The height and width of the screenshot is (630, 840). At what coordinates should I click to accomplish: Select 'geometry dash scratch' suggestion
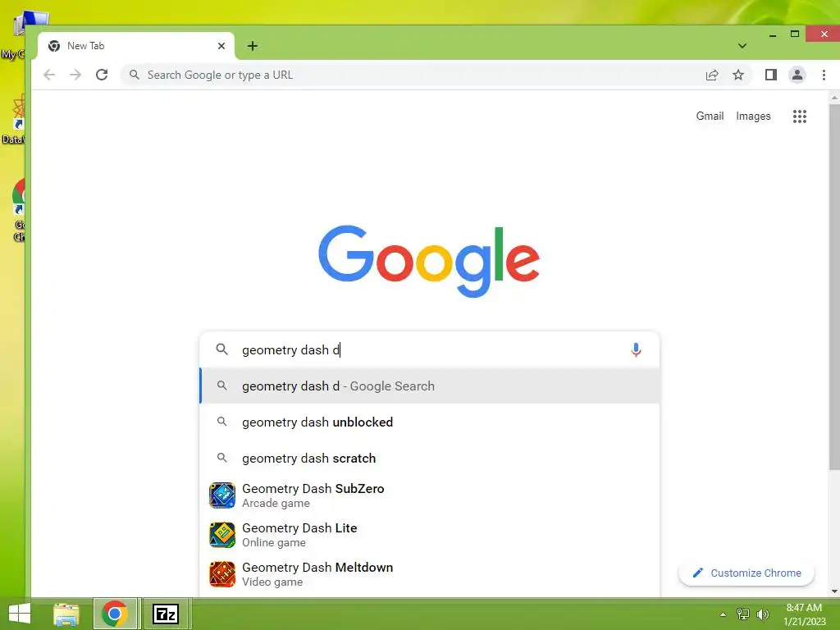click(430, 459)
